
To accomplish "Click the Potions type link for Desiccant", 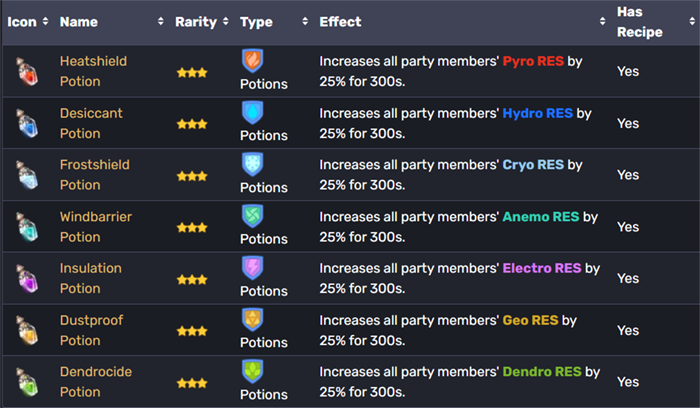I will (264, 135).
